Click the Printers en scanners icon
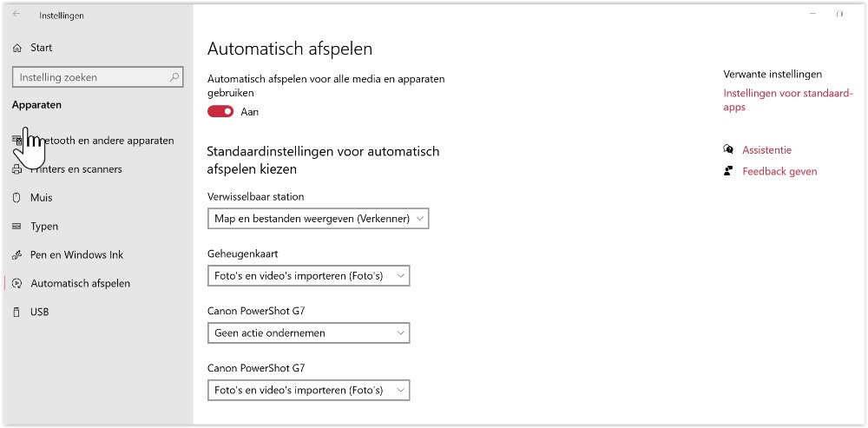 pyautogui.click(x=16, y=169)
